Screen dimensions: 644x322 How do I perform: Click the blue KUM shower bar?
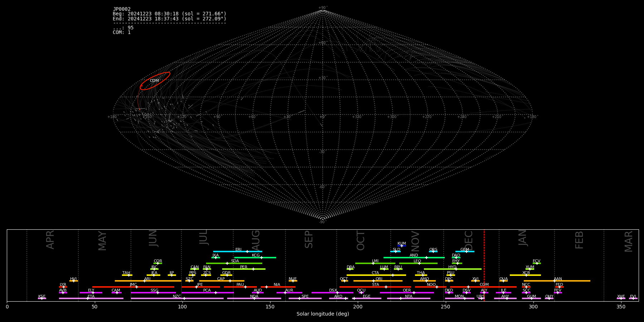(402, 246)
